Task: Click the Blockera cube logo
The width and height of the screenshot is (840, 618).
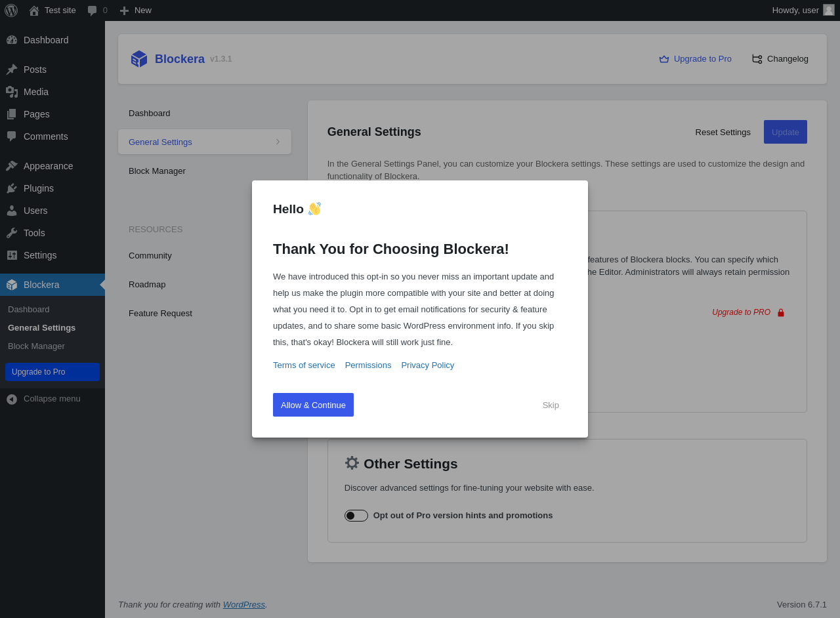Action: (139, 59)
